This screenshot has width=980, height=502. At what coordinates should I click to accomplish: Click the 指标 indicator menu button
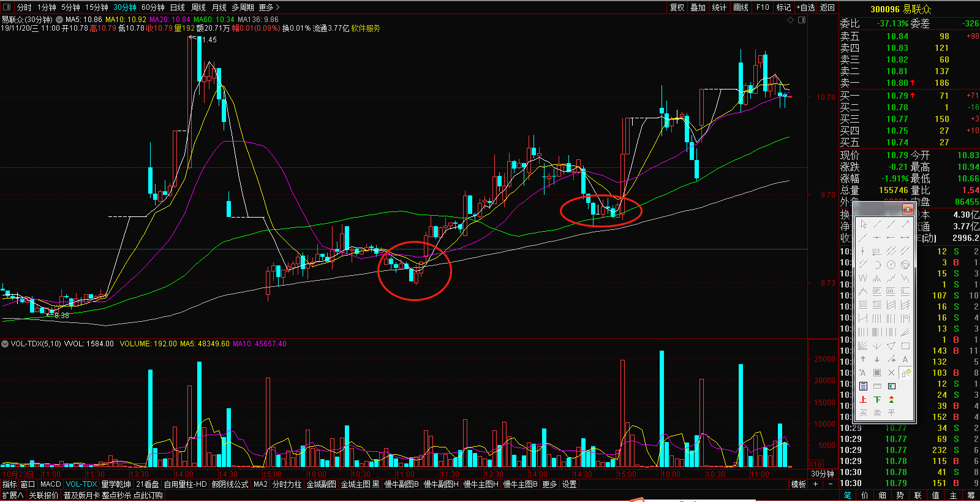click(10, 484)
